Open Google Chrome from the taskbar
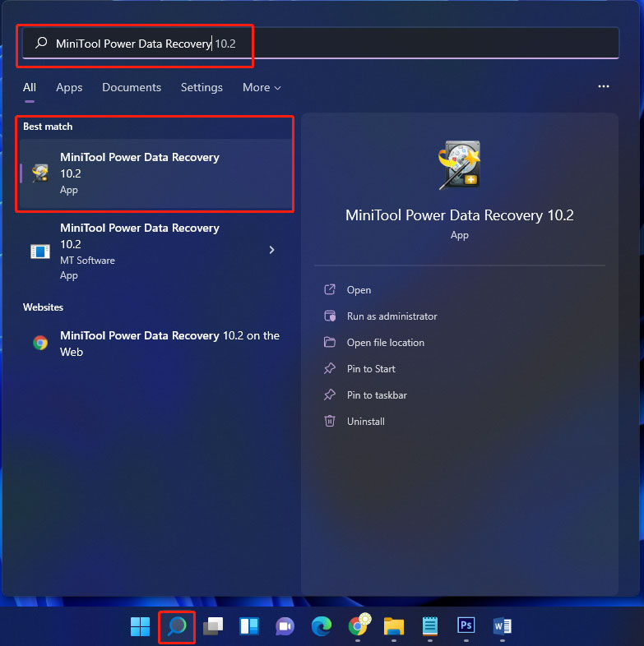Screen dimensions: 644x646 pos(358,625)
